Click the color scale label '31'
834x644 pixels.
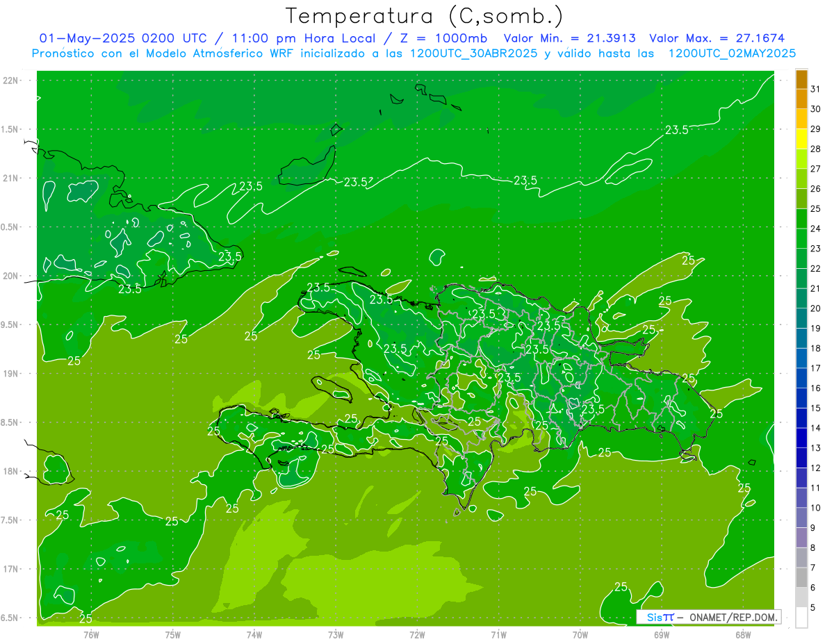(815, 89)
